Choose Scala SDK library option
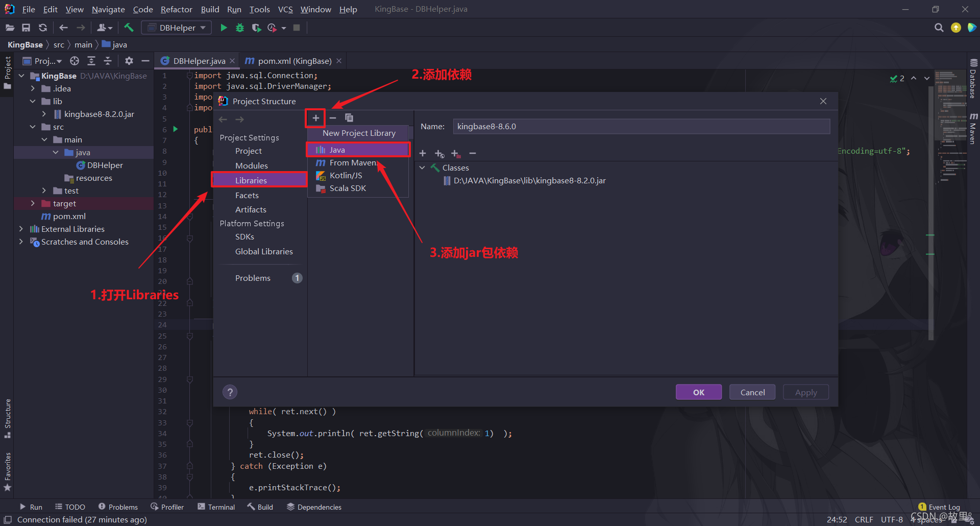 [358, 188]
